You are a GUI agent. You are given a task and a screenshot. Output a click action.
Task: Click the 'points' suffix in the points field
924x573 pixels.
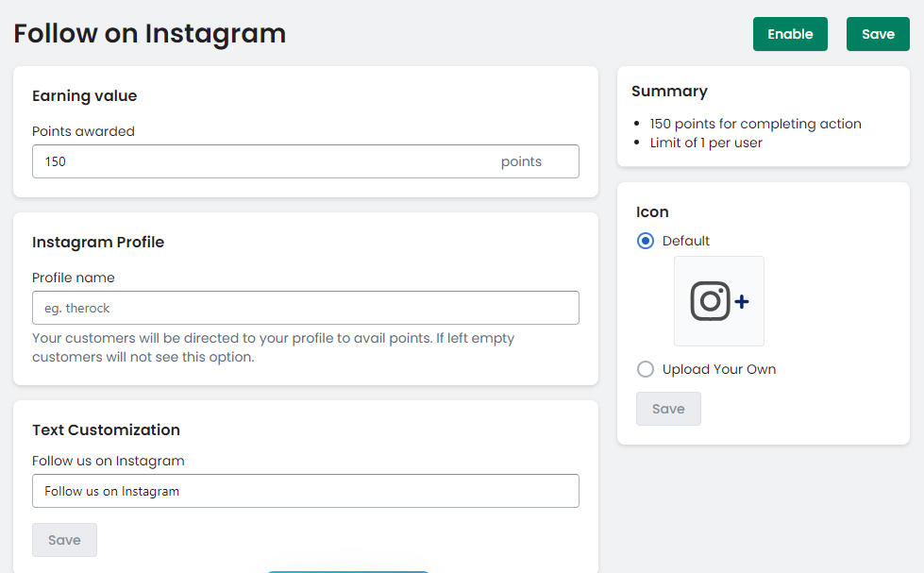click(521, 161)
